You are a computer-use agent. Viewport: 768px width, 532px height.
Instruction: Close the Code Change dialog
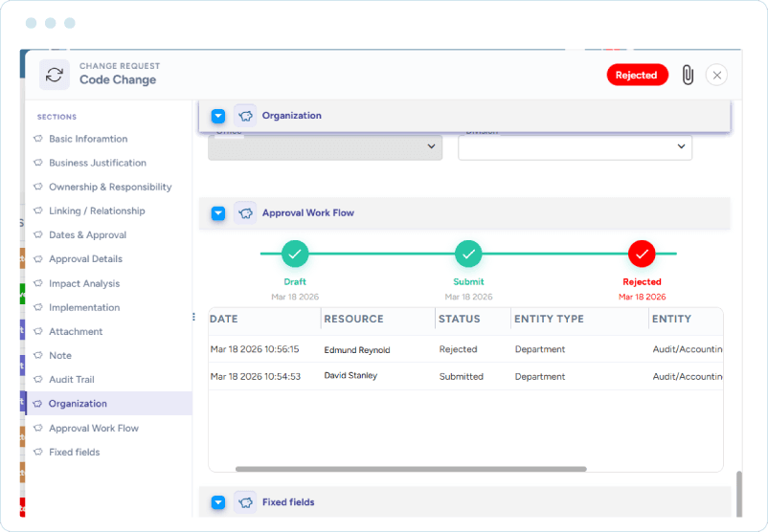[x=716, y=75]
